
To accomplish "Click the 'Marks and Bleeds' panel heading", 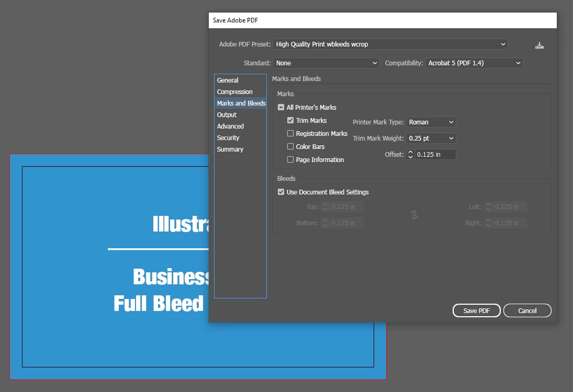I will pos(296,79).
